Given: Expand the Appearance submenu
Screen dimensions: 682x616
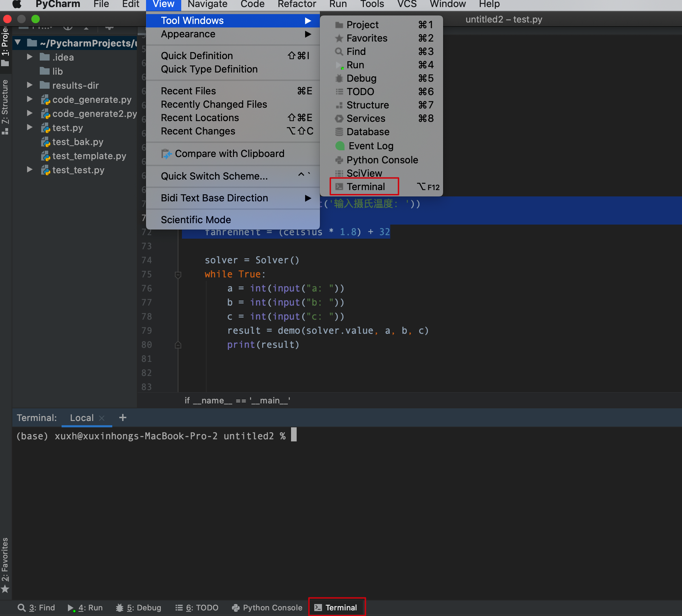Looking at the screenshot, I should (x=233, y=34).
